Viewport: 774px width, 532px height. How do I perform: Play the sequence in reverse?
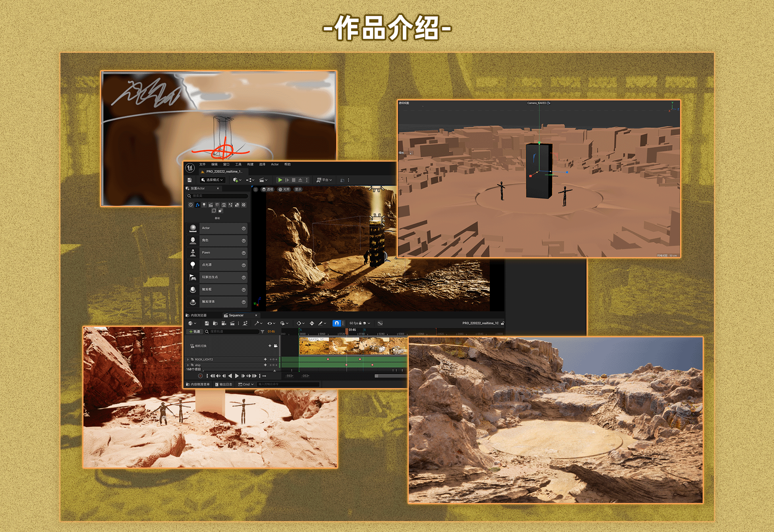coord(230,376)
